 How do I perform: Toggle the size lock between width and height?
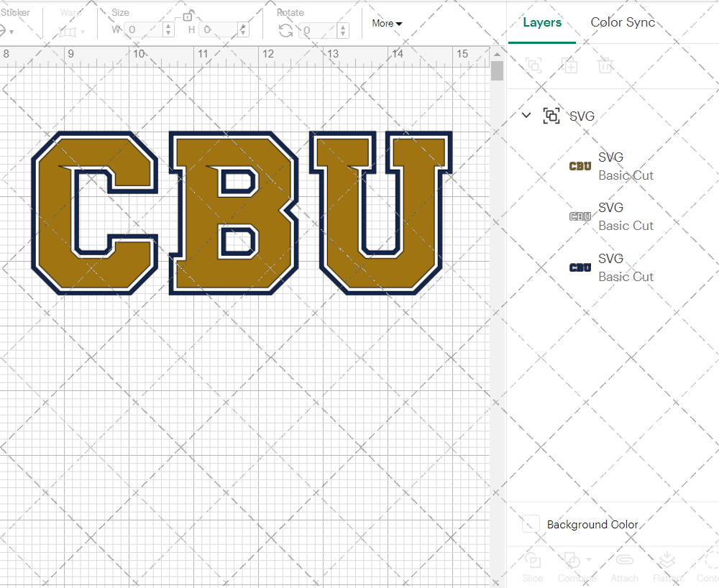tap(188, 16)
